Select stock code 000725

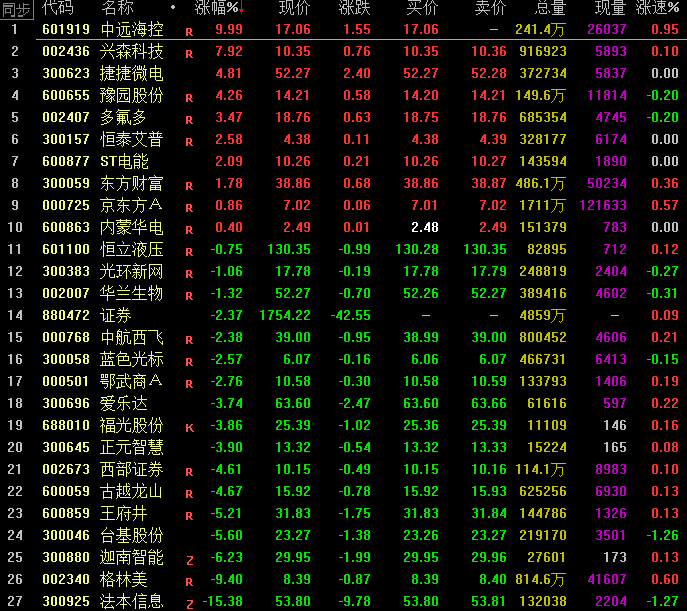coord(66,205)
